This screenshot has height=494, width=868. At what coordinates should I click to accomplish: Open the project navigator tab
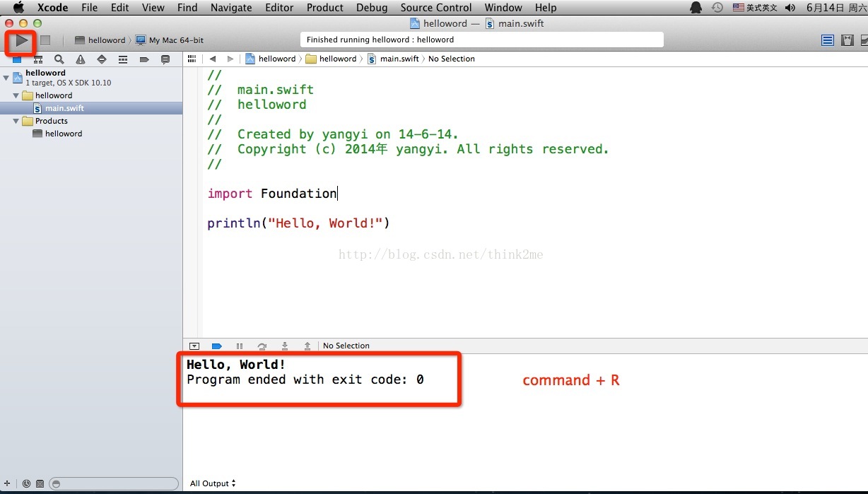[17, 59]
